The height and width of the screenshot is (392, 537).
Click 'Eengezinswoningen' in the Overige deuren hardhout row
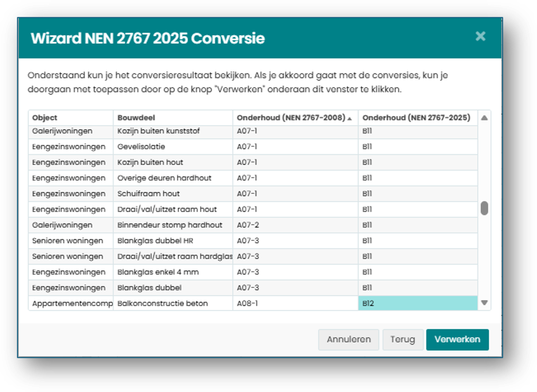(x=71, y=178)
